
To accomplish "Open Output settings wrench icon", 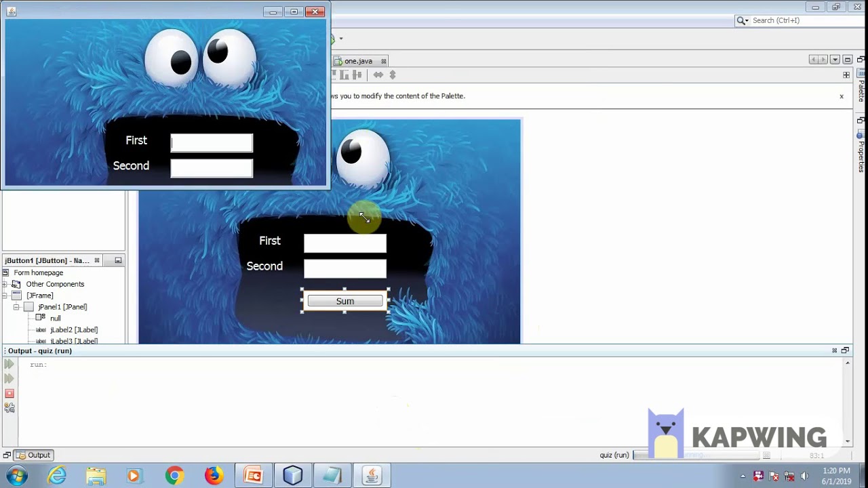I will [x=9, y=407].
